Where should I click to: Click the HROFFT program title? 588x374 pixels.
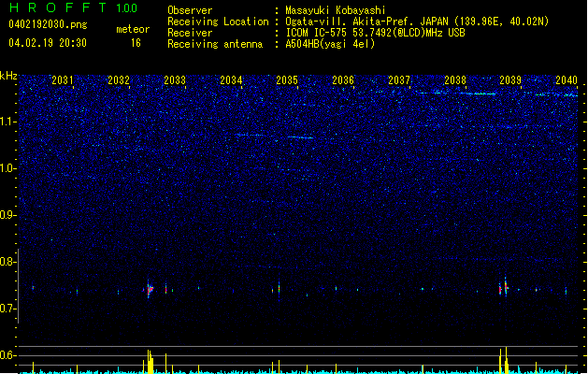tap(58, 7)
